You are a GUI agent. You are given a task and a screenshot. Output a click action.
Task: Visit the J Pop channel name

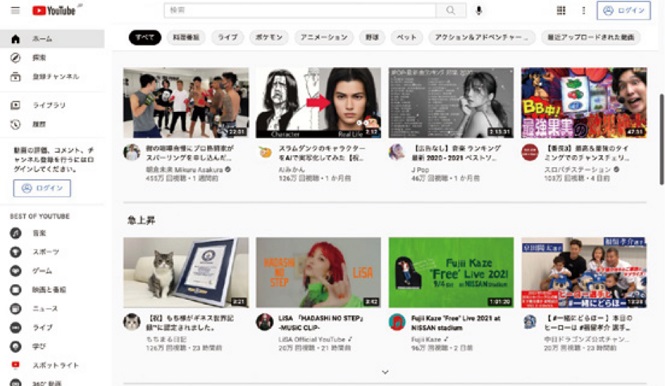click(x=420, y=170)
